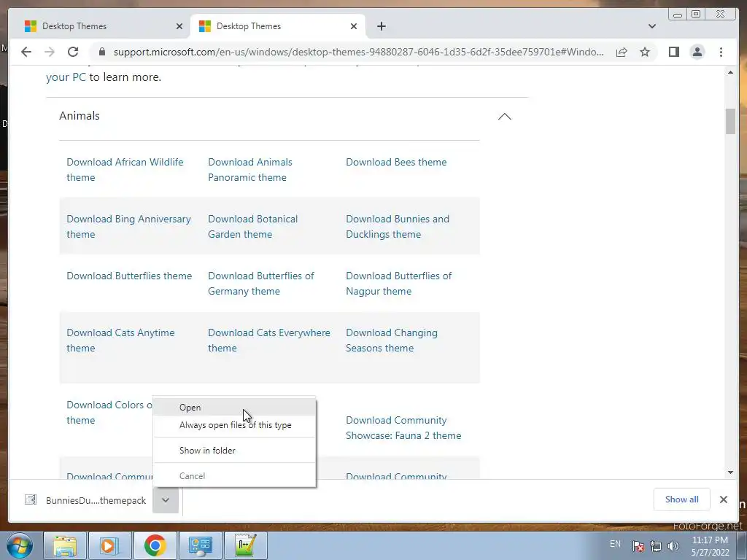The height and width of the screenshot is (560, 747).
Task: Open network status tray icon
Action: tap(656, 546)
